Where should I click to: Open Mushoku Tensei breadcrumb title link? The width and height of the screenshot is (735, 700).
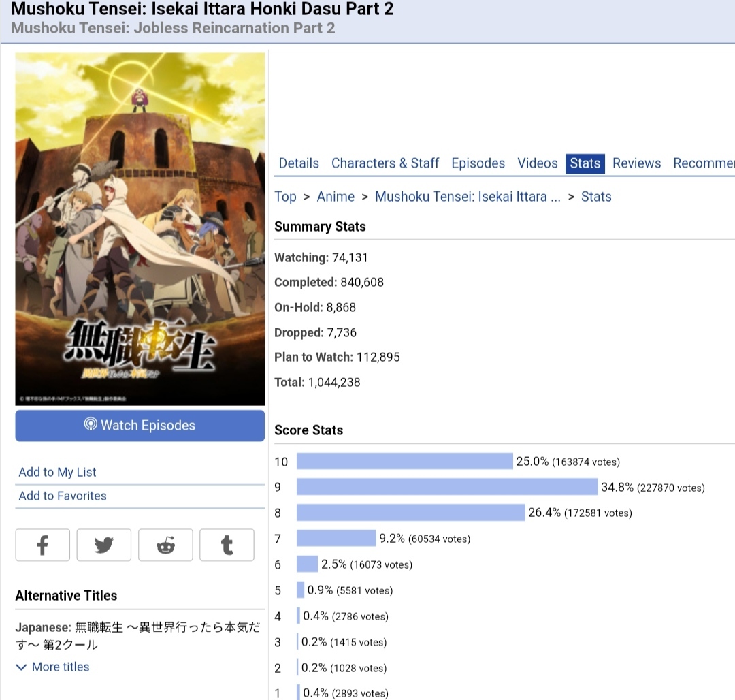pyautogui.click(x=468, y=197)
